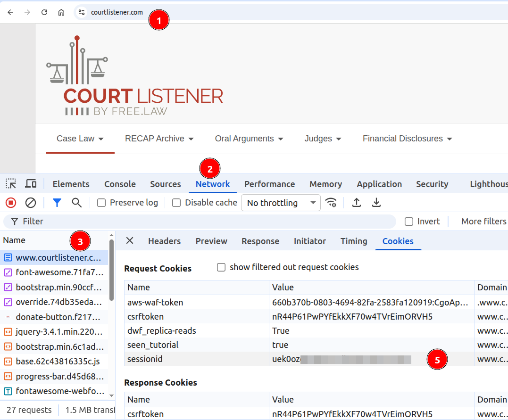The image size is (508, 420).
Task: Export HAR download icon
Action: pyautogui.click(x=376, y=203)
